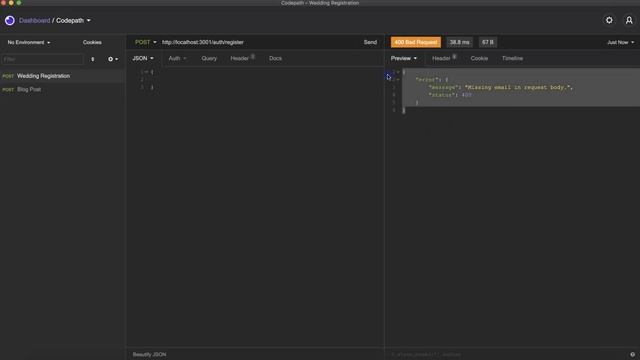Switch to the response Cookie tab
Image resolution: width=640 pixels, height=360 pixels.
click(479, 58)
